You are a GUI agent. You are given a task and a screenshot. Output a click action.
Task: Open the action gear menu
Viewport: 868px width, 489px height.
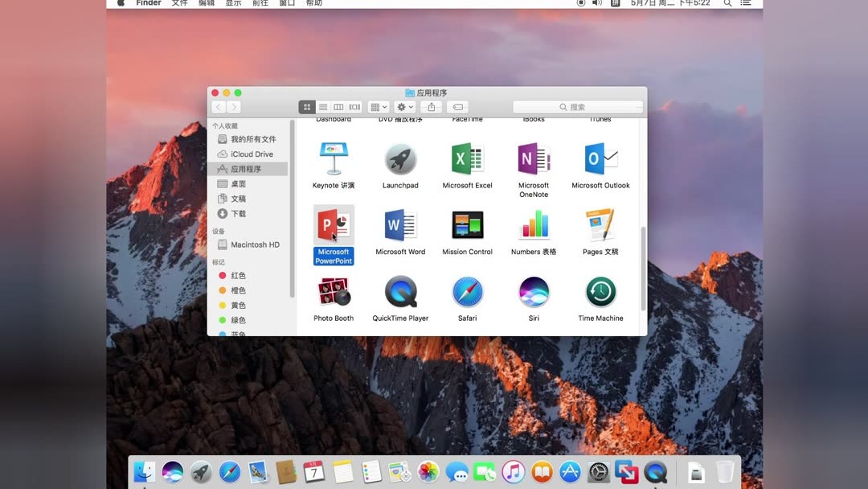402,106
